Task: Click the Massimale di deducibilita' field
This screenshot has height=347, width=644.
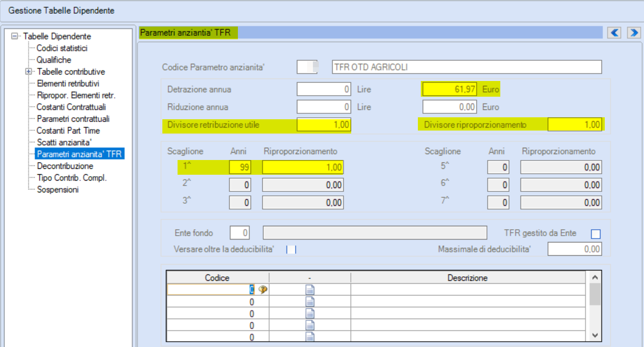Action: point(575,249)
